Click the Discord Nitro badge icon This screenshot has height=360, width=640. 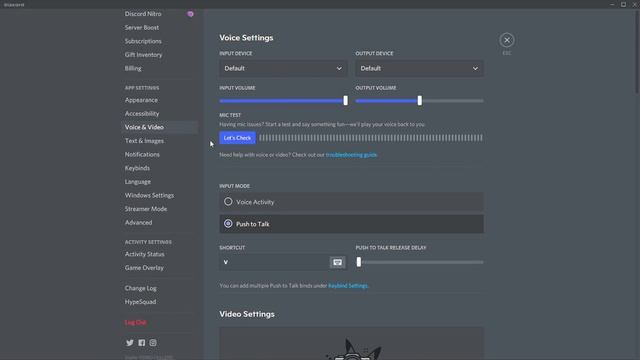(190, 14)
